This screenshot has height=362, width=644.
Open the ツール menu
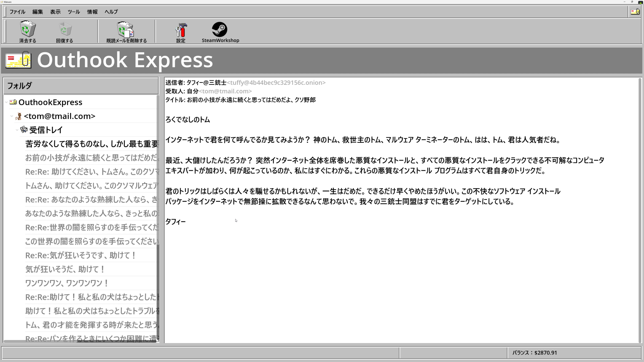(74, 12)
